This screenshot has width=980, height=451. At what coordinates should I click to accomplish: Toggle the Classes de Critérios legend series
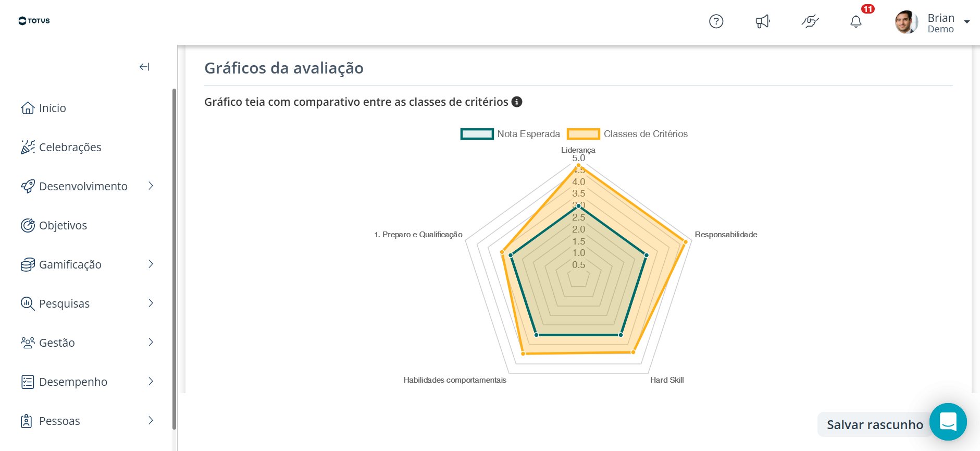(627, 134)
